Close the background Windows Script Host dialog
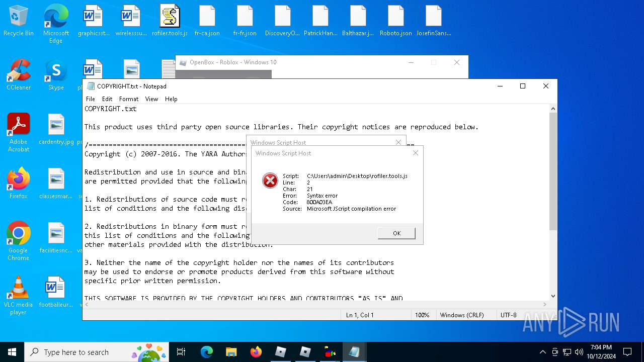This screenshot has height=362, width=644. [398, 142]
